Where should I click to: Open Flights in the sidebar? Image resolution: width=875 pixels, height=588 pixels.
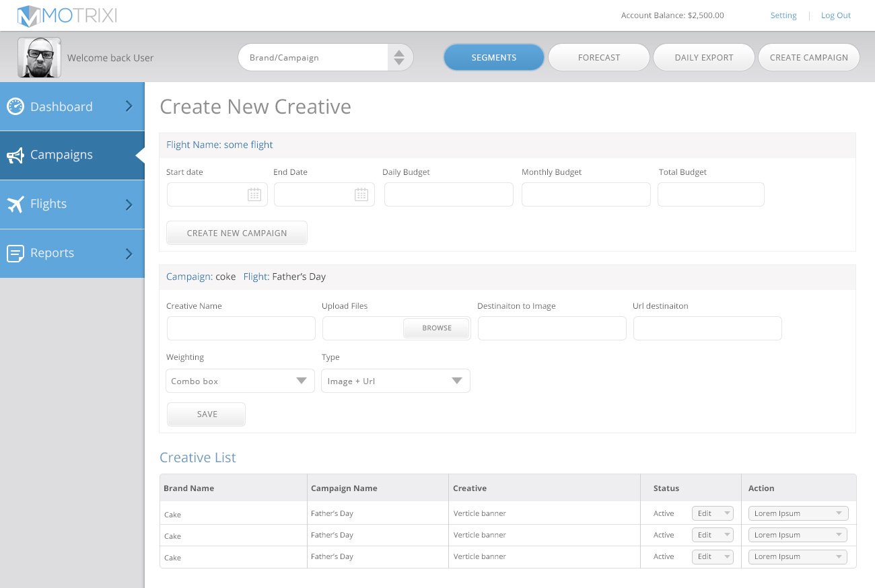pos(72,205)
